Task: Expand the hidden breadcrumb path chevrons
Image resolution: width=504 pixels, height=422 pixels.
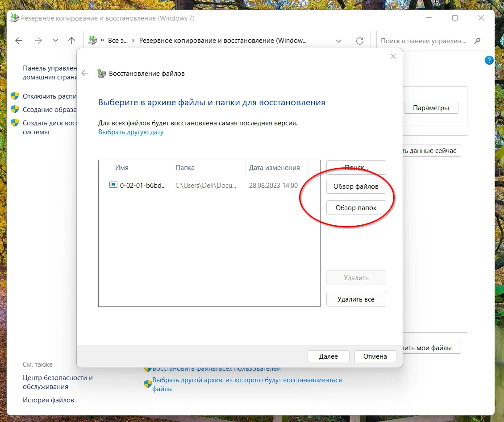Action: [x=102, y=41]
